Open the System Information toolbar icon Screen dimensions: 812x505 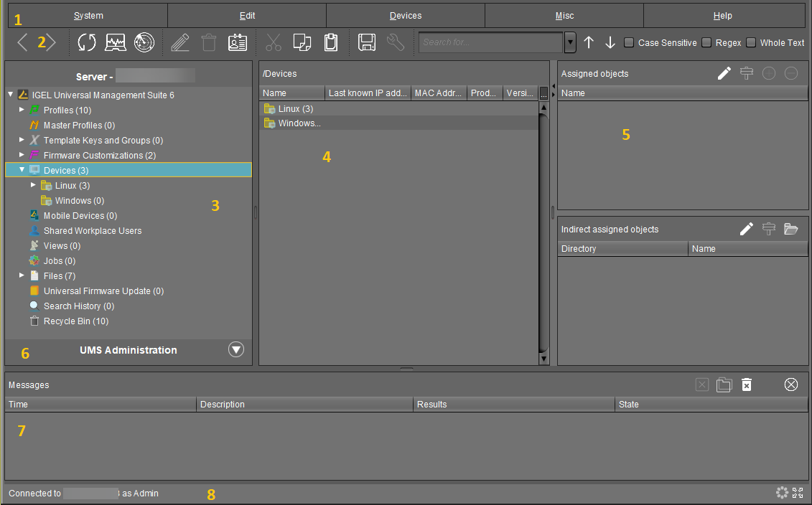116,42
